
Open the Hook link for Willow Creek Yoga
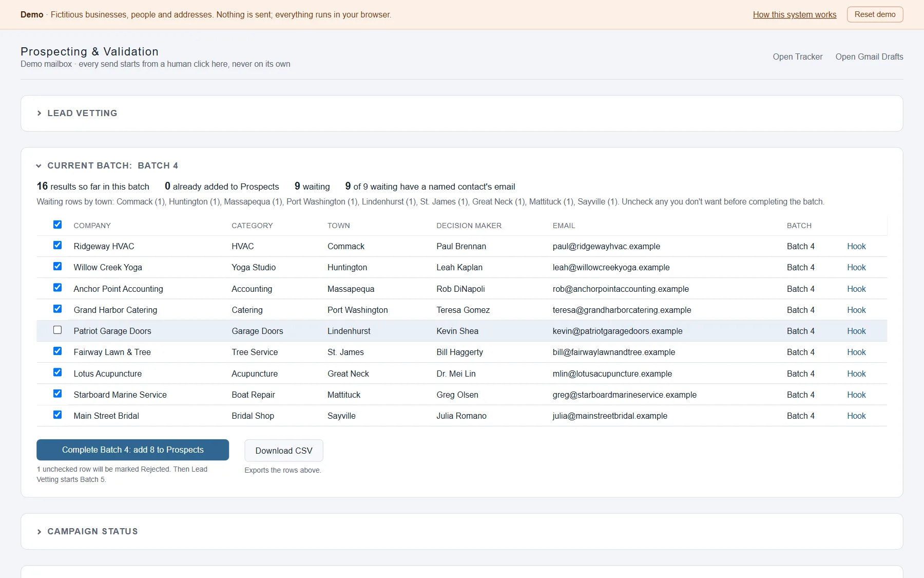(x=856, y=267)
